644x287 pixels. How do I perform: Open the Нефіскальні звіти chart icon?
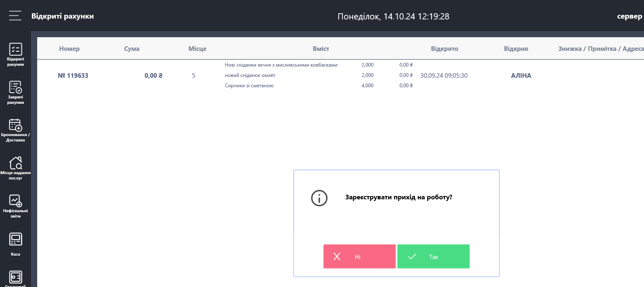tap(16, 201)
